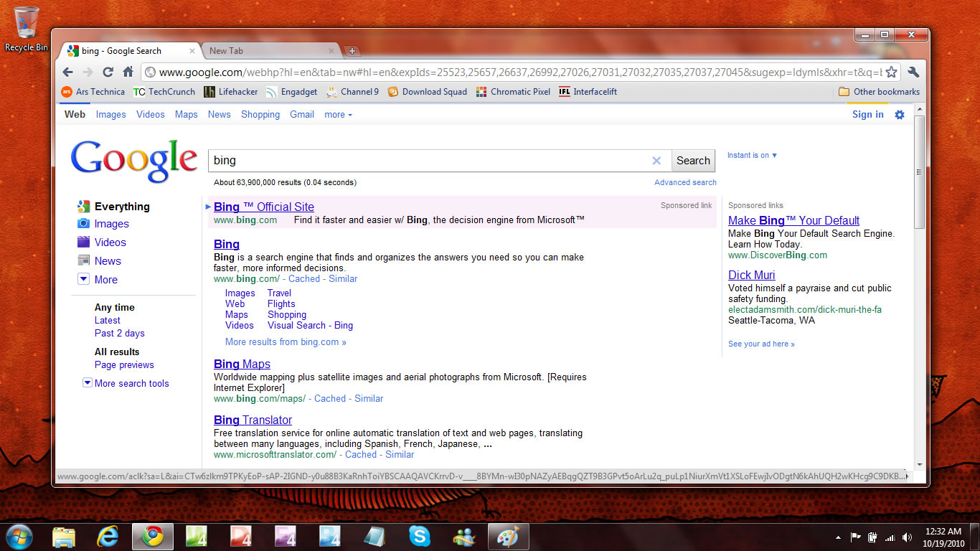
Task: Select Images in the left sidebar
Action: [x=111, y=224]
